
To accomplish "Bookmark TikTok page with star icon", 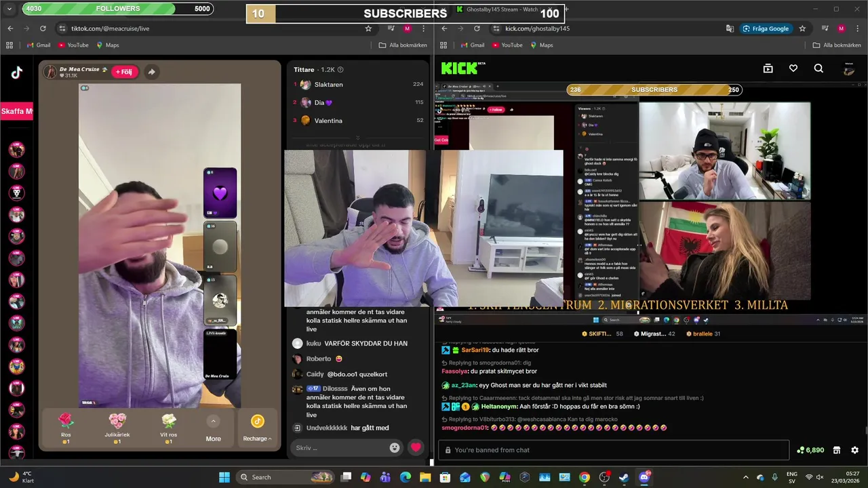I will (368, 28).
